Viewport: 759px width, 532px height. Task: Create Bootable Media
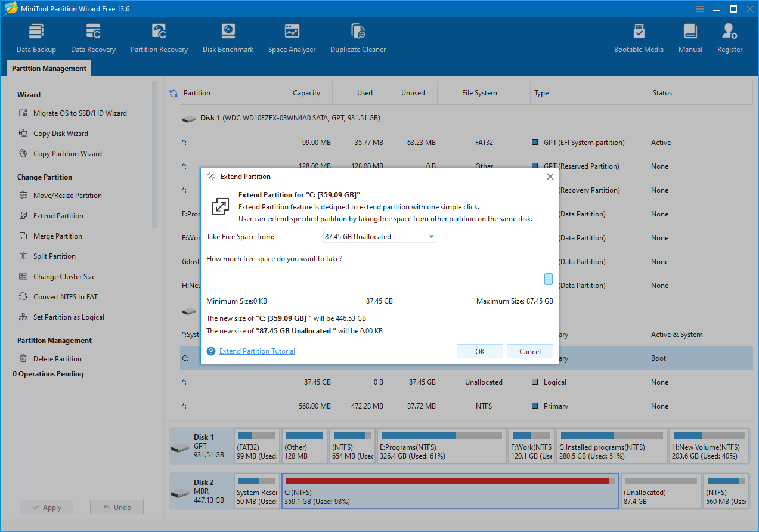click(x=639, y=39)
